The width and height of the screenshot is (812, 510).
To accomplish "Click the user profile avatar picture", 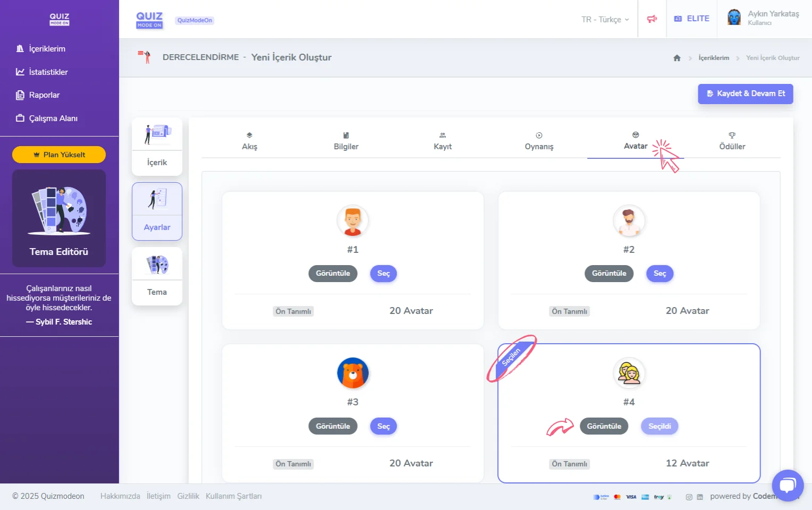I will [734, 18].
